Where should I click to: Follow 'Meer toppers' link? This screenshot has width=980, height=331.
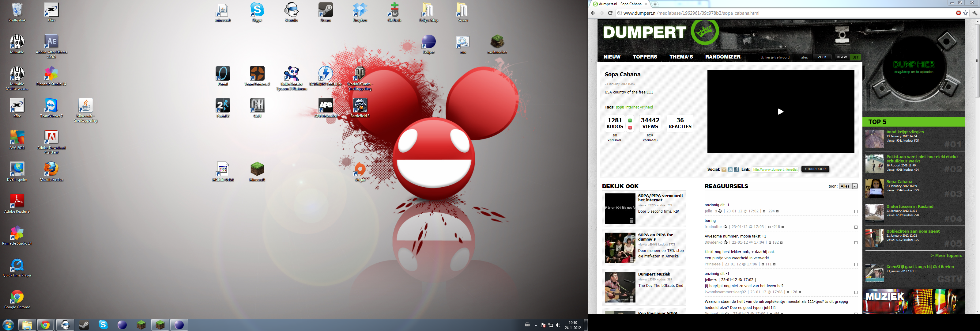[x=946, y=256]
